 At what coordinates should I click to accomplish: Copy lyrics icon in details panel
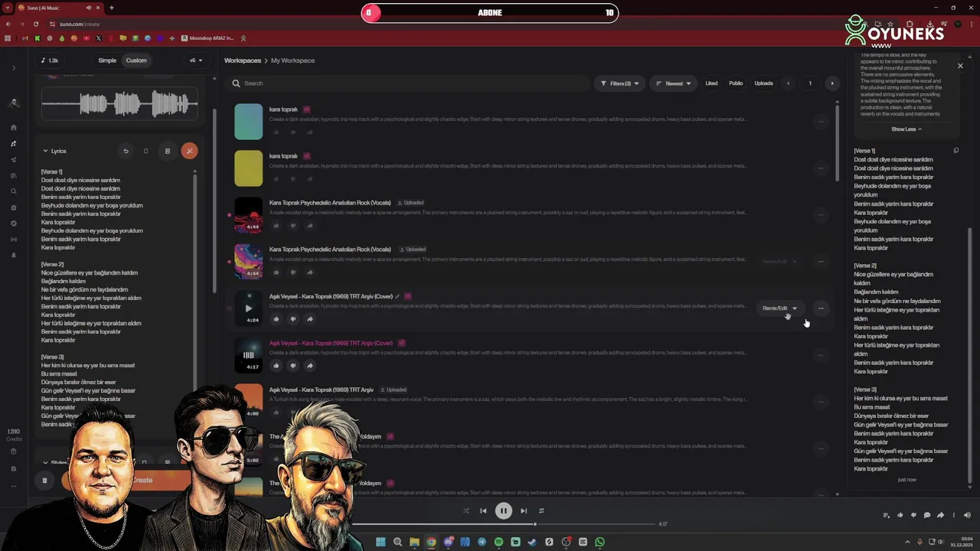coord(955,151)
